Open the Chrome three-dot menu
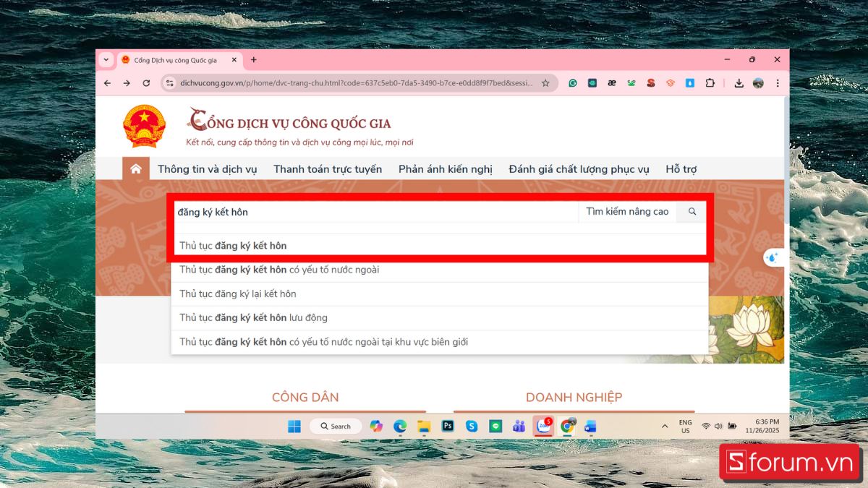 point(778,83)
